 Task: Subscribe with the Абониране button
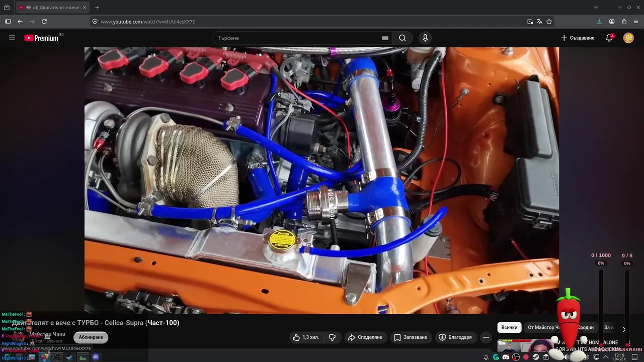point(91,337)
